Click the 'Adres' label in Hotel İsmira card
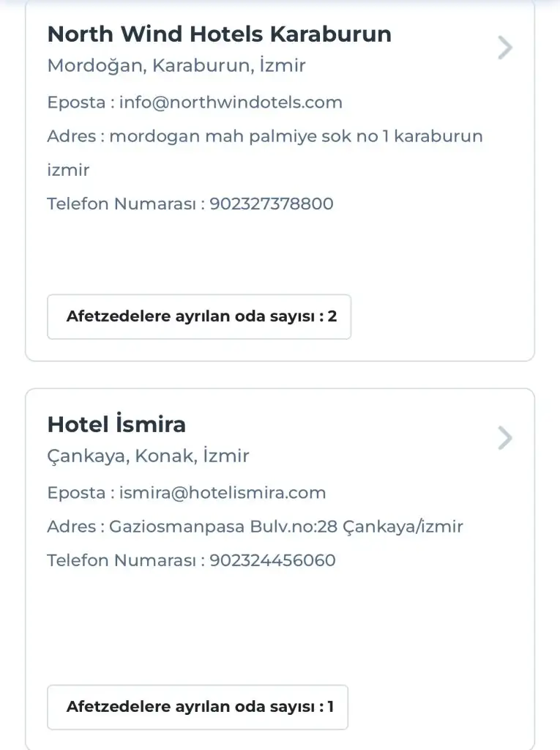Viewport: 560px width, 750px height. click(71, 527)
